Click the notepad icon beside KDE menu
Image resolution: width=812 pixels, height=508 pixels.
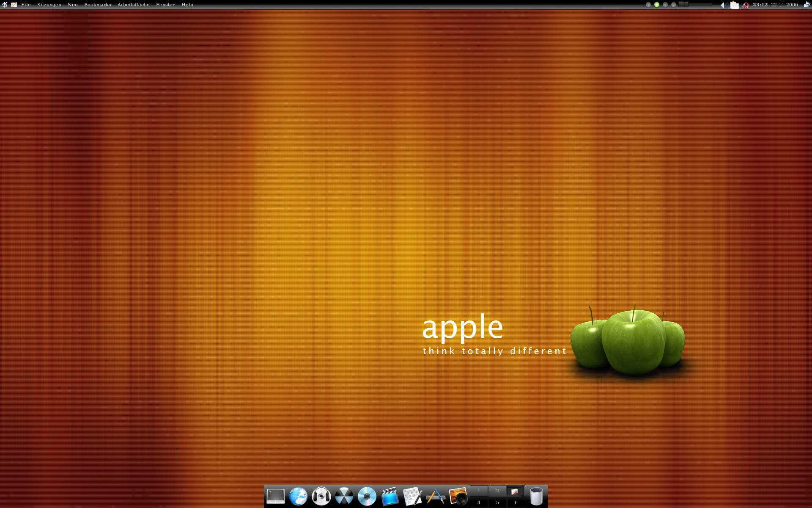tap(14, 5)
